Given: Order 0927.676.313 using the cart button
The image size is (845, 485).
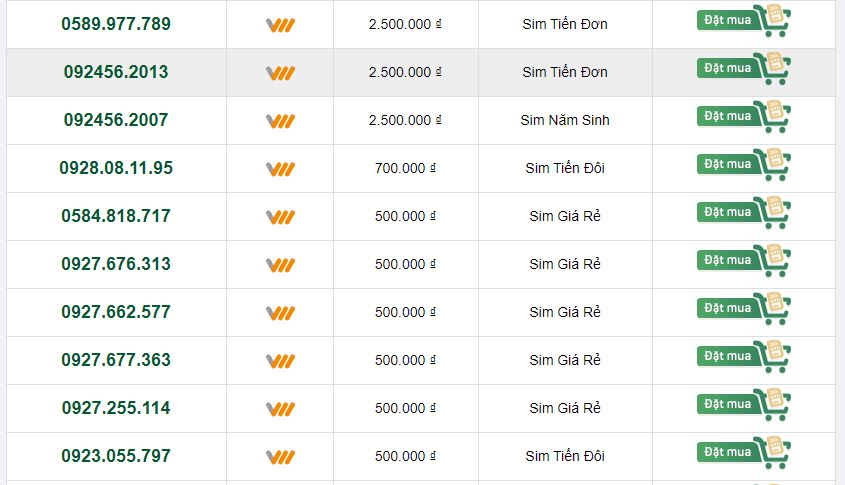Looking at the screenshot, I should [743, 261].
